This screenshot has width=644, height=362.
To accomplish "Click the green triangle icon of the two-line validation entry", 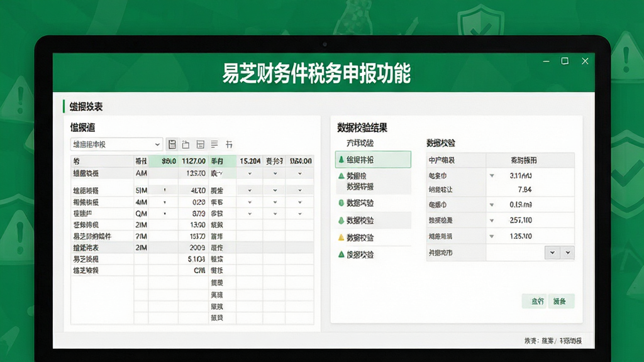I will tap(341, 176).
